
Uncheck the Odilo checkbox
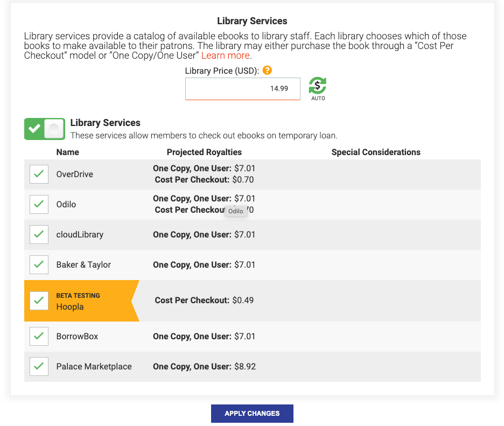click(x=39, y=205)
